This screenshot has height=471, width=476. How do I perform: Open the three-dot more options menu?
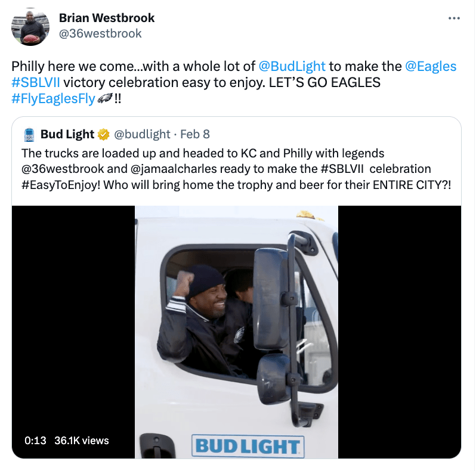454,18
